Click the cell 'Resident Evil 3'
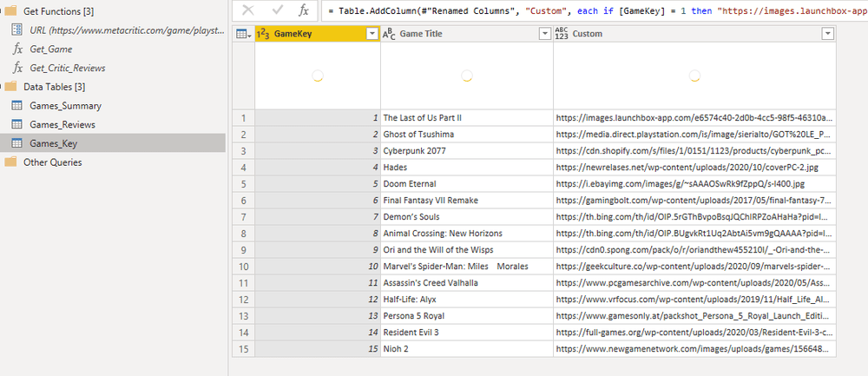The height and width of the screenshot is (376, 868). tap(467, 333)
